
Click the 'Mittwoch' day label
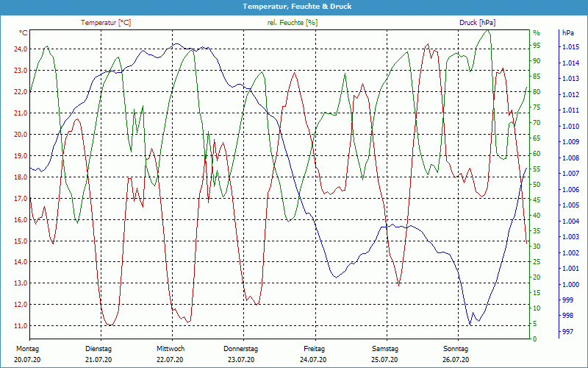pos(171,349)
